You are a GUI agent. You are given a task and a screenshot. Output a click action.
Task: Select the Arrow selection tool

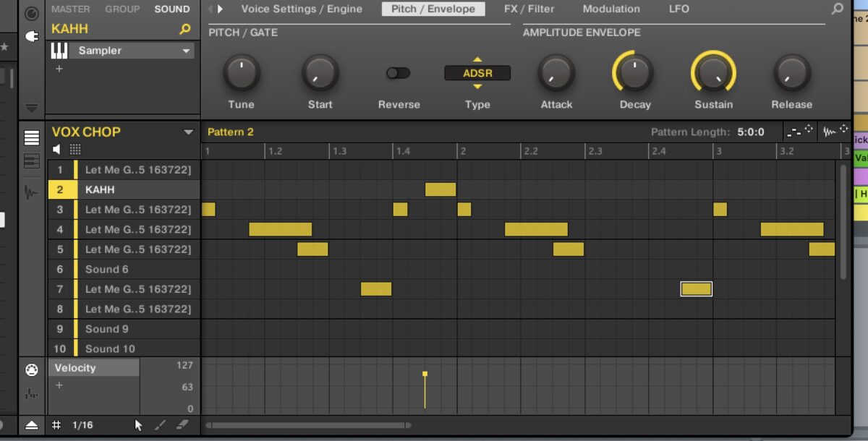click(x=137, y=425)
